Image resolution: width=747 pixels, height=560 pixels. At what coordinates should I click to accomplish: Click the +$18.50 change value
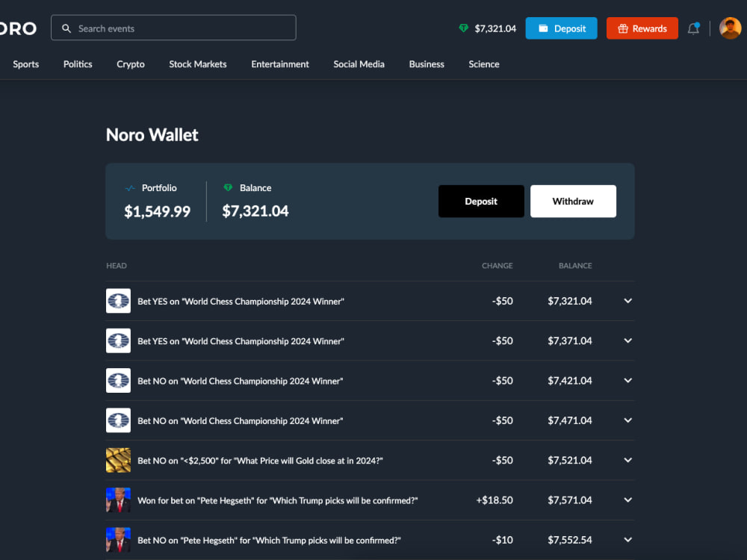coord(495,500)
